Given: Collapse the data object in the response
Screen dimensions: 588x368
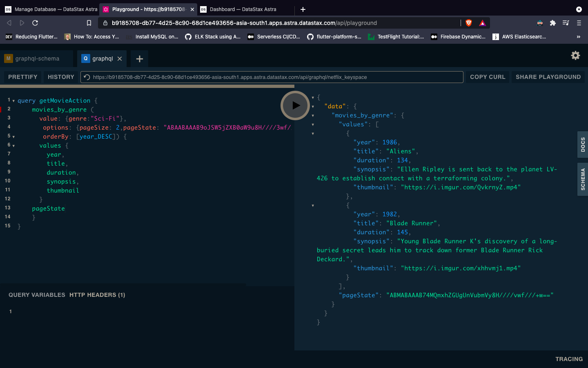Looking at the screenshot, I should point(312,106).
